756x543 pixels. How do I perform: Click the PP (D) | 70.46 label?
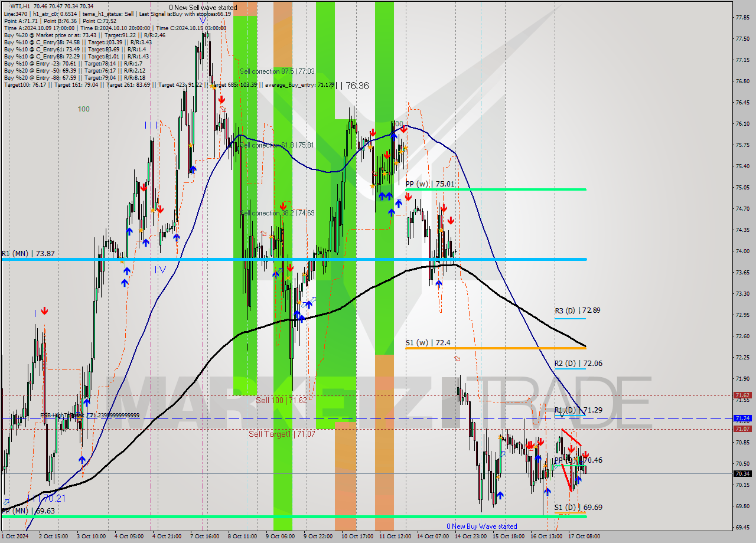[579, 460]
